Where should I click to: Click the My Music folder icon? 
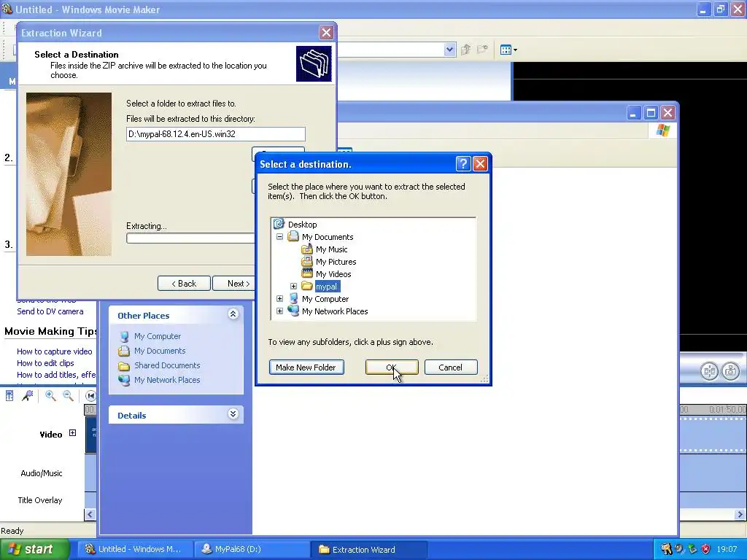click(307, 249)
